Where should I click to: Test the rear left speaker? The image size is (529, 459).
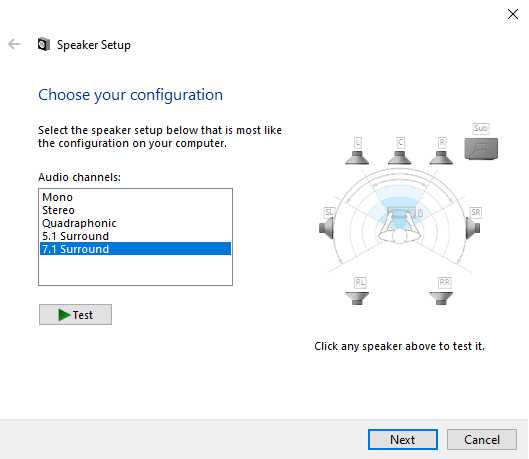coord(357,298)
